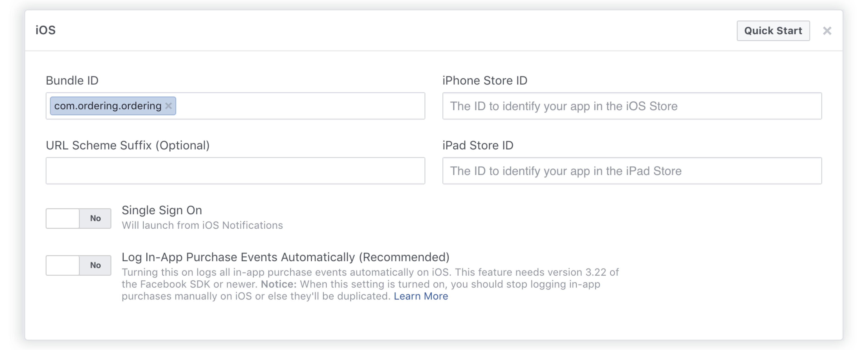Open the Quick Start guide
Viewport: 868px width, 350px height.
pos(773,31)
